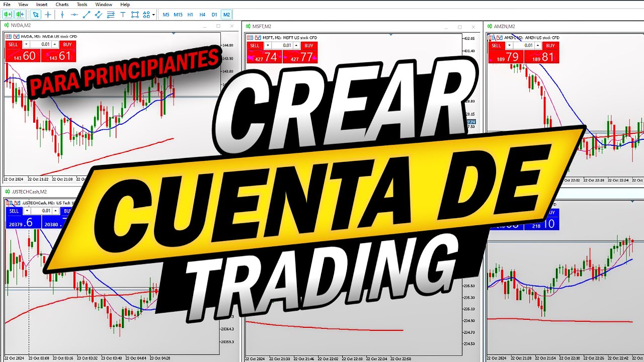Switch to M5 timeframe
644x362 pixels.
[x=166, y=15]
